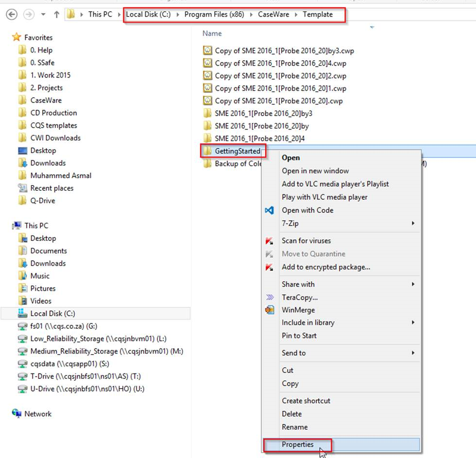Click the Pictures folder icon
476x458 pixels.
click(22, 288)
